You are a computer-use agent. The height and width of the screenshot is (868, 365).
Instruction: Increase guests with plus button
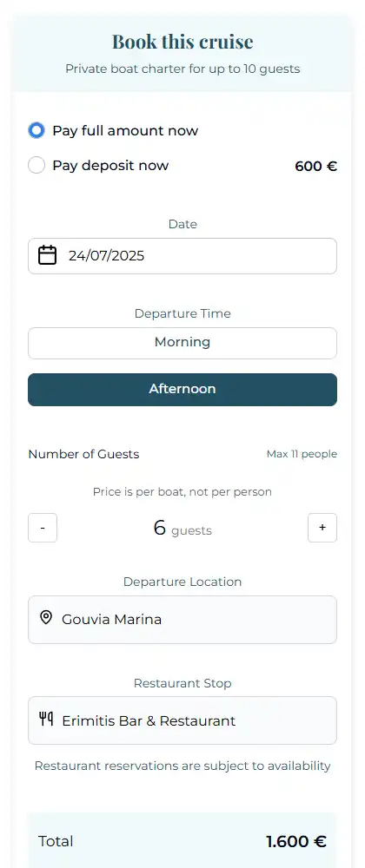coord(322,528)
